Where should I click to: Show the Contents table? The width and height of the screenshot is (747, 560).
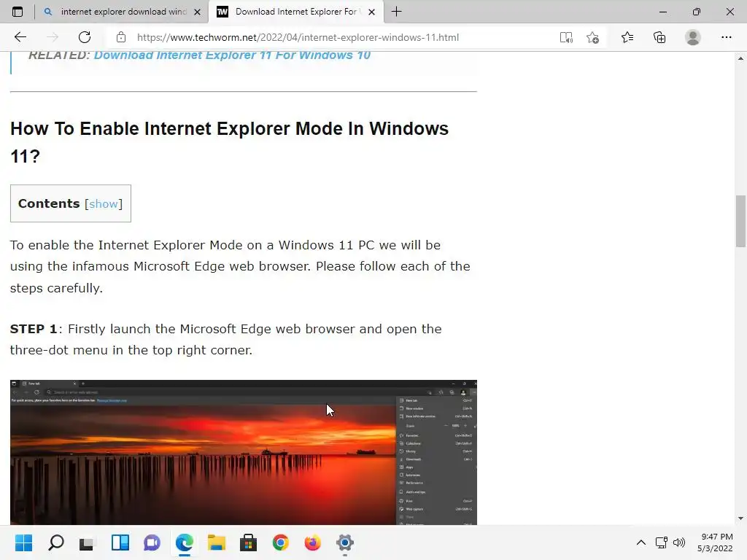point(104,204)
